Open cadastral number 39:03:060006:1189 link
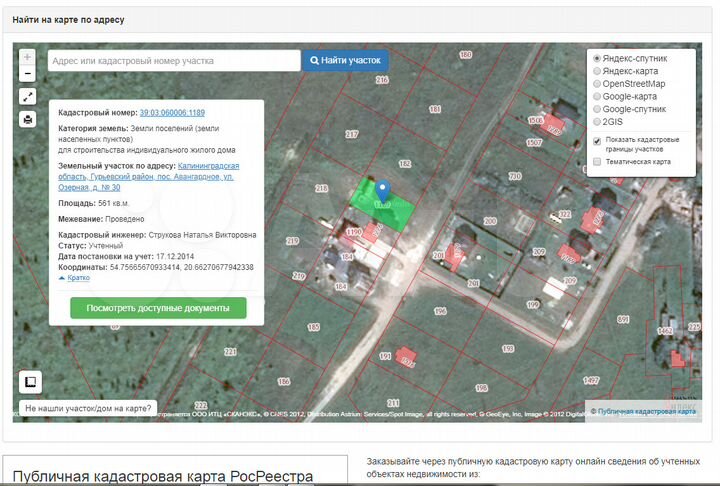This screenshot has width=720, height=486. click(x=172, y=113)
